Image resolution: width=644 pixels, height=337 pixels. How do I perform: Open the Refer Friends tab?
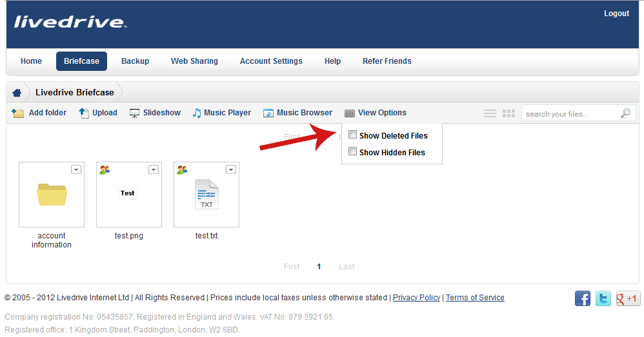pyautogui.click(x=387, y=61)
